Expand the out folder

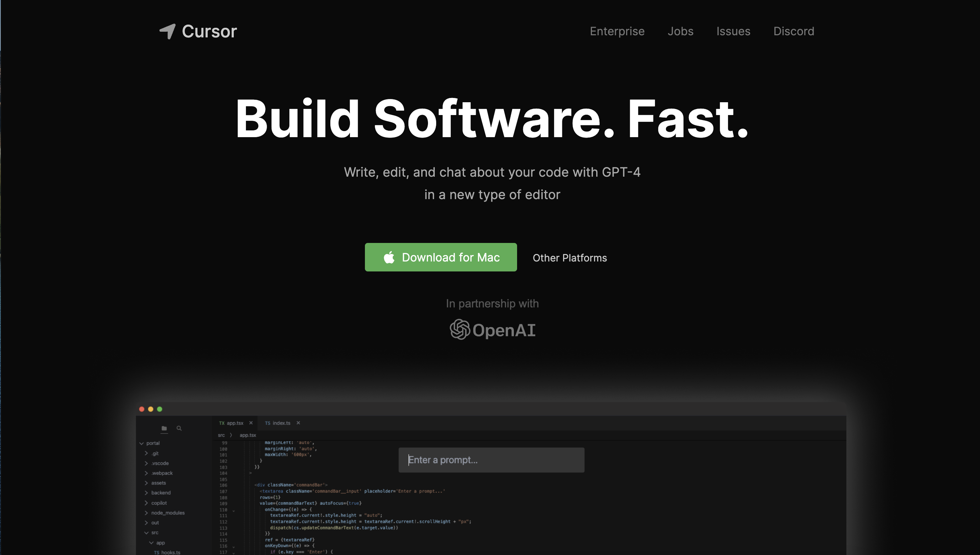(146, 523)
